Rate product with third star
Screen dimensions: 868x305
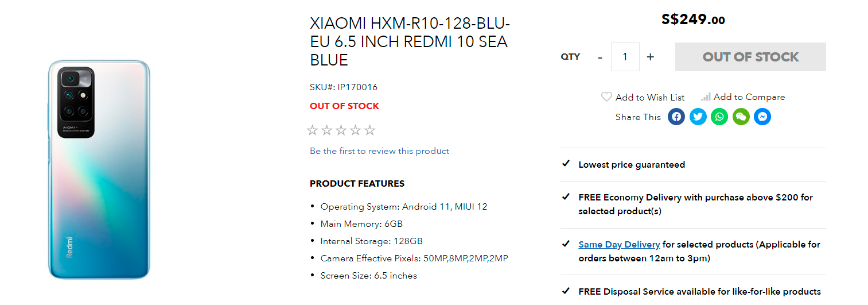341,130
